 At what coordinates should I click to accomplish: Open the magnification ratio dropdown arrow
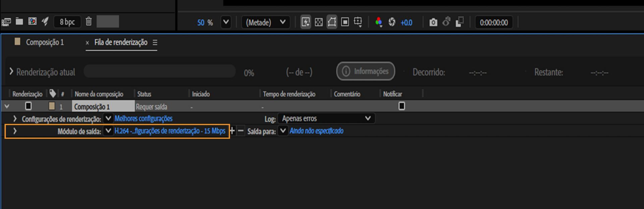point(226,22)
